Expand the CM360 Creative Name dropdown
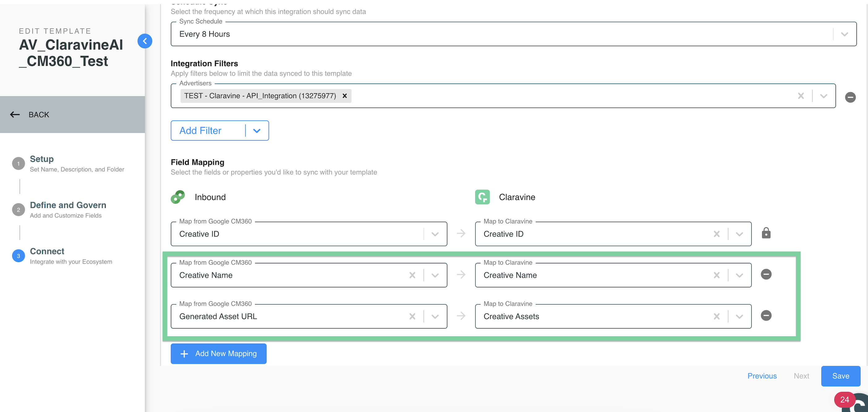Image resolution: width=868 pixels, height=412 pixels. [x=435, y=275]
